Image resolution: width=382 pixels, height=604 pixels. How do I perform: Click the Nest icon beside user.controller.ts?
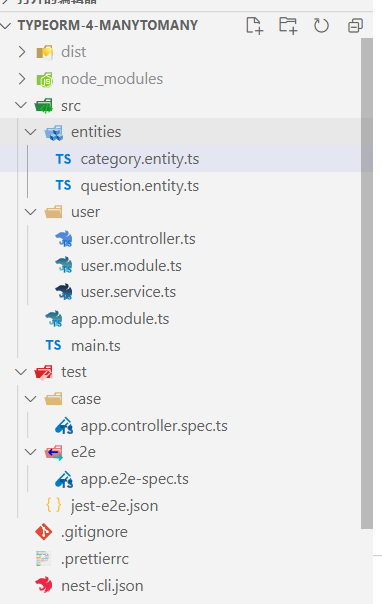(x=64, y=239)
